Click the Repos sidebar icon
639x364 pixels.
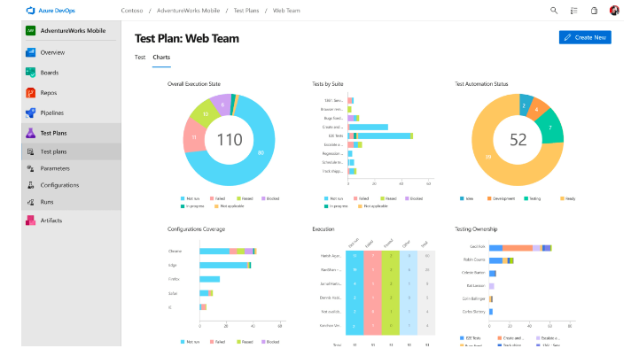(x=30, y=93)
